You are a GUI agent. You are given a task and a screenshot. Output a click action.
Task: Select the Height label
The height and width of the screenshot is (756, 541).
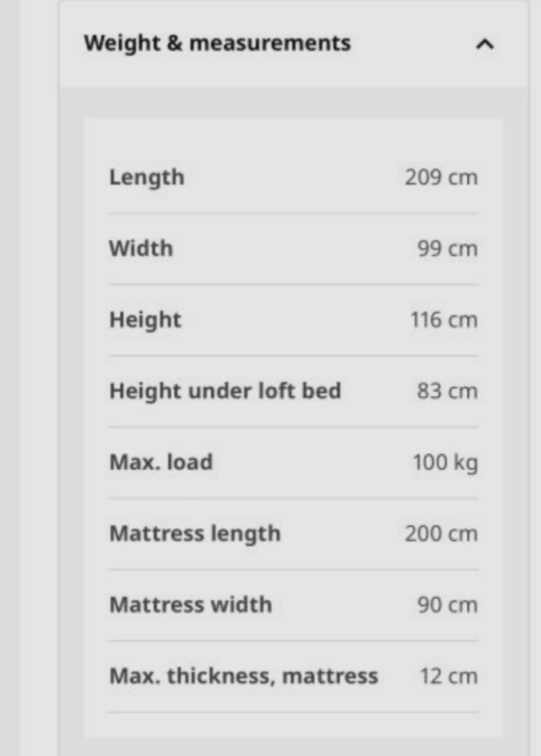pos(145,320)
